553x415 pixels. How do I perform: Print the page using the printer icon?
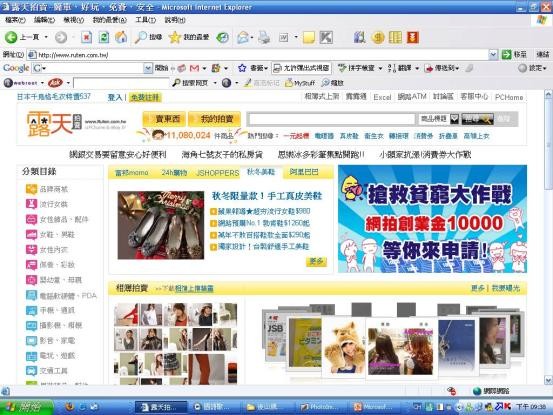tap(264, 37)
